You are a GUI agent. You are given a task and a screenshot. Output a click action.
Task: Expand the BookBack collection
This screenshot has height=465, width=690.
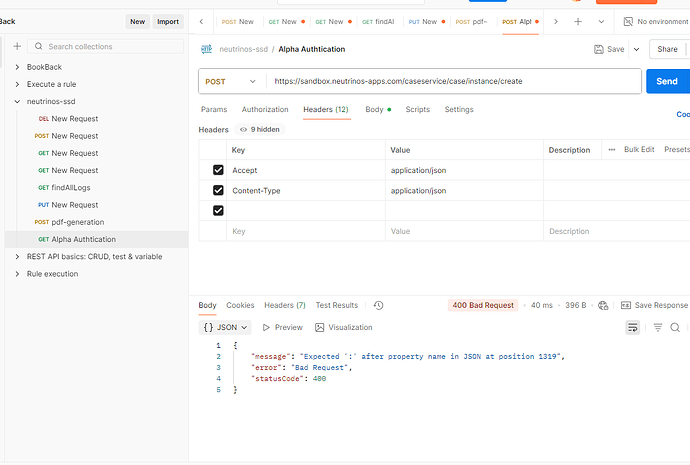pos(17,67)
